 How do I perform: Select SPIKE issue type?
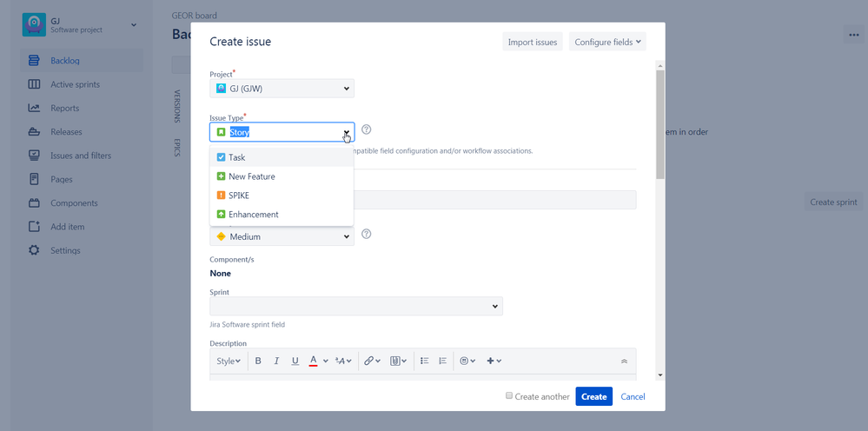click(282, 196)
